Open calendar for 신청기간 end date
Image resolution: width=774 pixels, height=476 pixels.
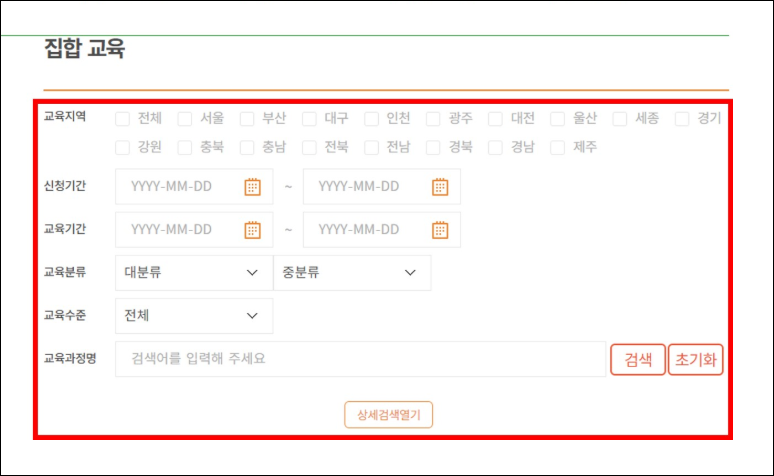pyautogui.click(x=440, y=187)
